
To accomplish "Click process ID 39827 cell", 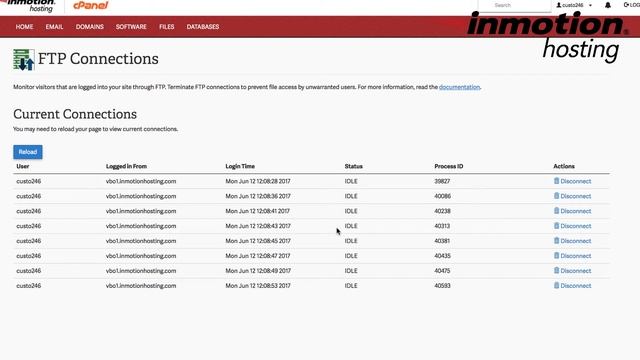I will [x=442, y=181].
